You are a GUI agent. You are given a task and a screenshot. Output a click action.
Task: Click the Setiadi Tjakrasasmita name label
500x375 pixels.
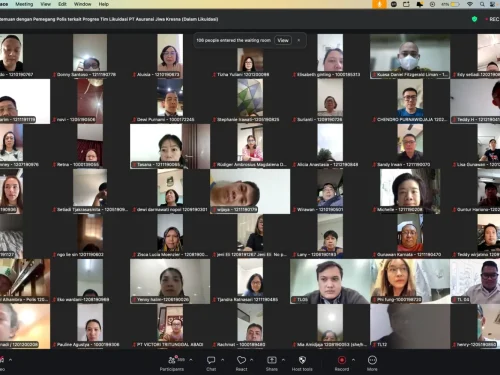point(90,210)
